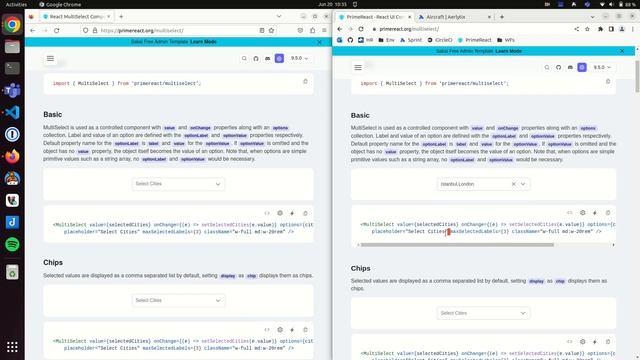
Task: Open Chips example in CodeSandbox, left window
Action: click(x=280, y=330)
